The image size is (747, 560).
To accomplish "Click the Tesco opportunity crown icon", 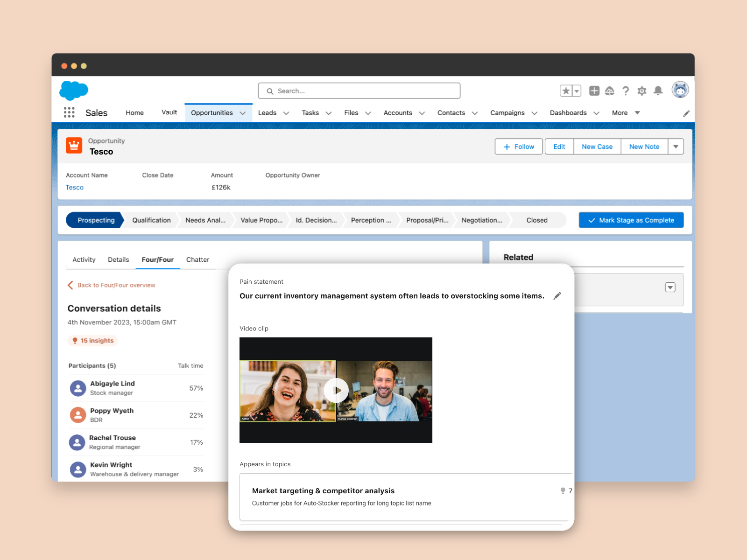I will pos(74,146).
